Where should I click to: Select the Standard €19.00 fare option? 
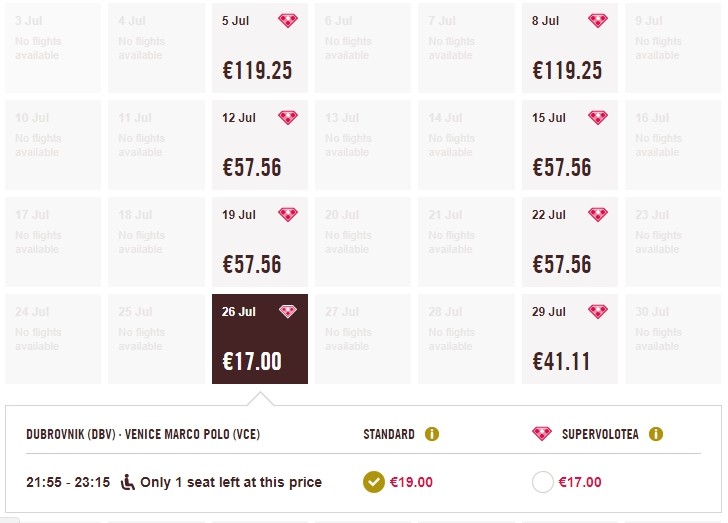point(373,482)
